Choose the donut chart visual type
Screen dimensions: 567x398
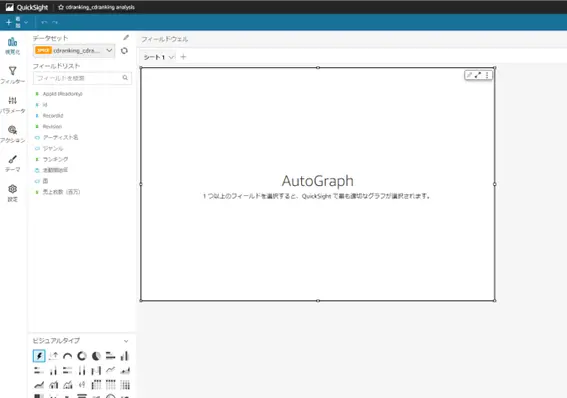[x=82, y=356]
